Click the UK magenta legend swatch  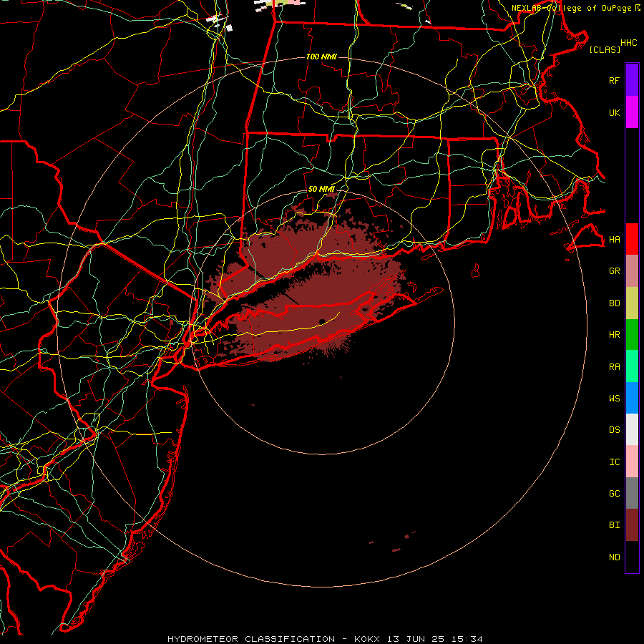tap(632, 112)
